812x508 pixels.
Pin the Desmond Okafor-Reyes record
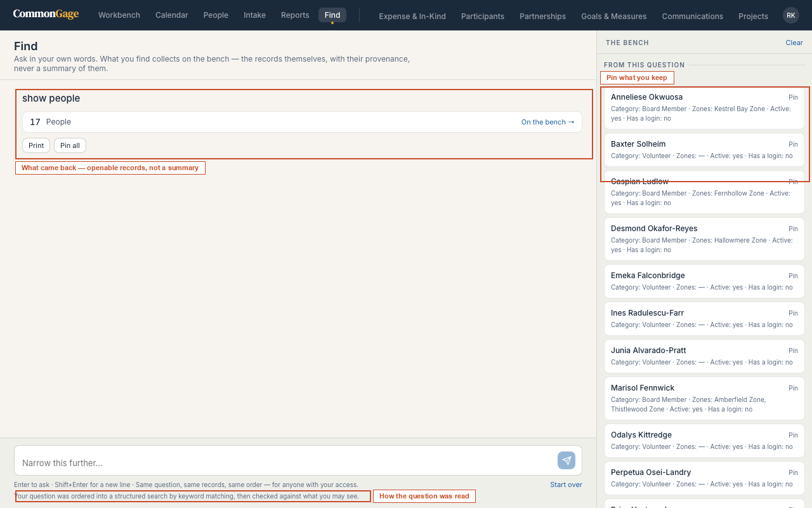(793, 229)
